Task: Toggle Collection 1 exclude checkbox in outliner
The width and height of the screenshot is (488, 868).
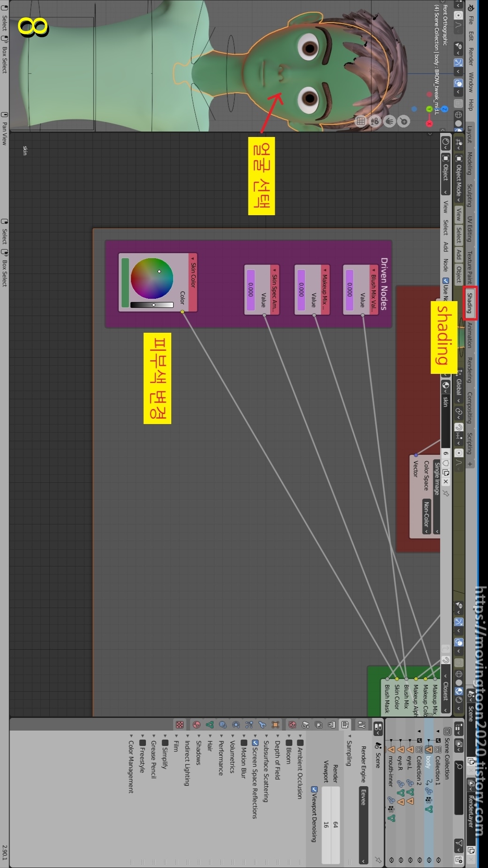Action: (x=437, y=741)
